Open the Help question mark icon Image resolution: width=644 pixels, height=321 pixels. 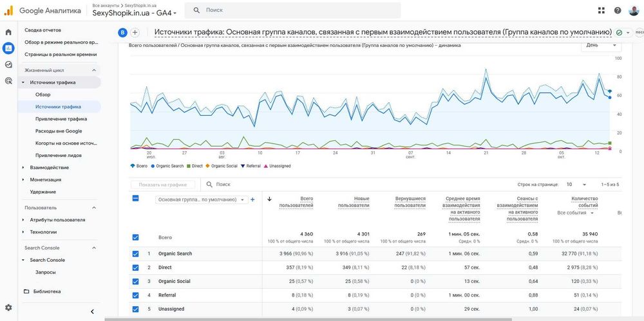618,11
